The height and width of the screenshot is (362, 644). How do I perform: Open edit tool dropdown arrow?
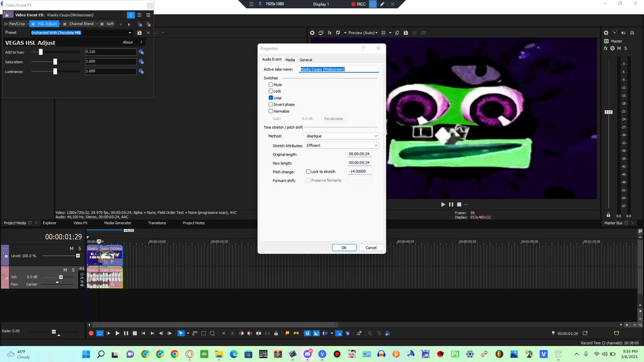[x=188, y=333]
